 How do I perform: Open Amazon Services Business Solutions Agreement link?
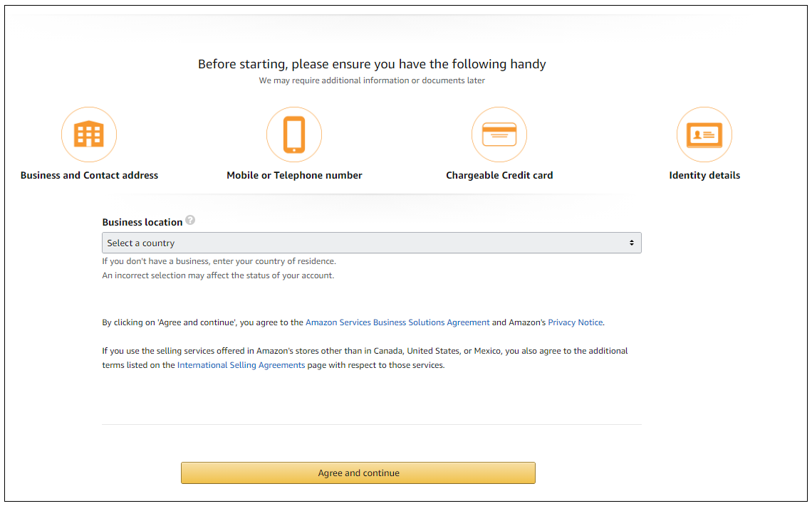[397, 322]
